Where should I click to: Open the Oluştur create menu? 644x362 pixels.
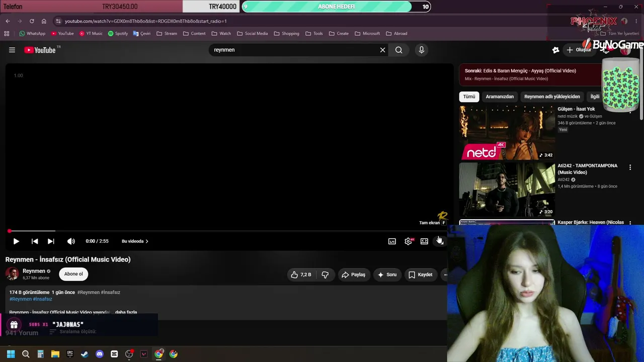pyautogui.click(x=579, y=50)
